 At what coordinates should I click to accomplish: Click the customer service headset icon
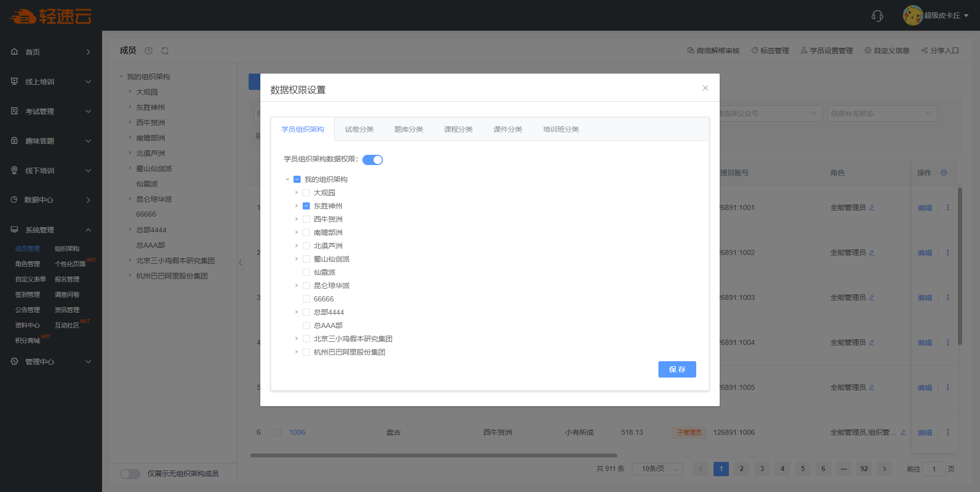click(x=877, y=16)
